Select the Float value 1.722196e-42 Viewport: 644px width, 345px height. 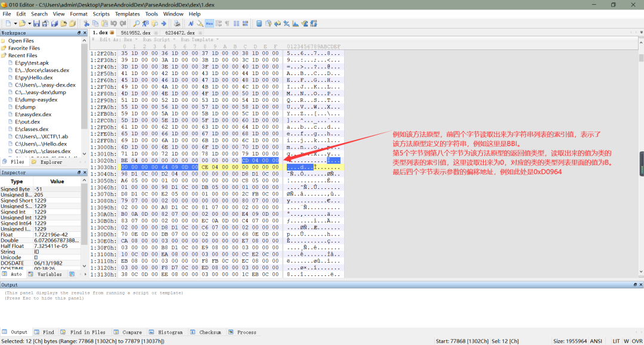point(51,235)
